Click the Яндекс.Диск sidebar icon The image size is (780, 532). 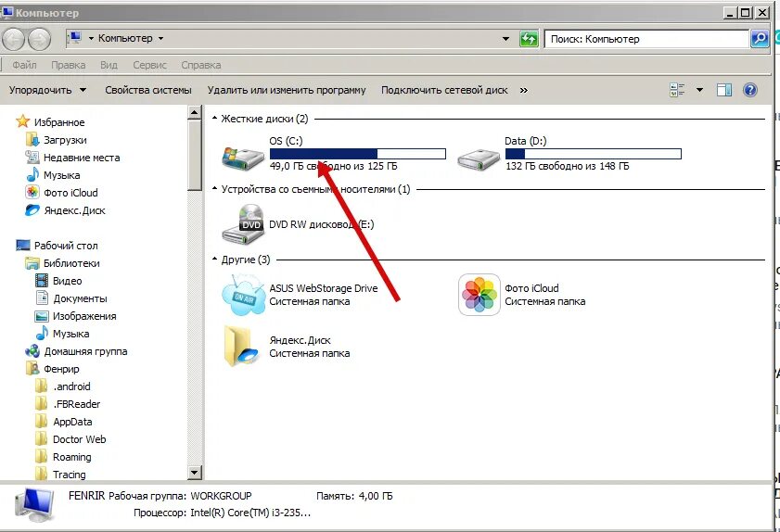[32, 209]
